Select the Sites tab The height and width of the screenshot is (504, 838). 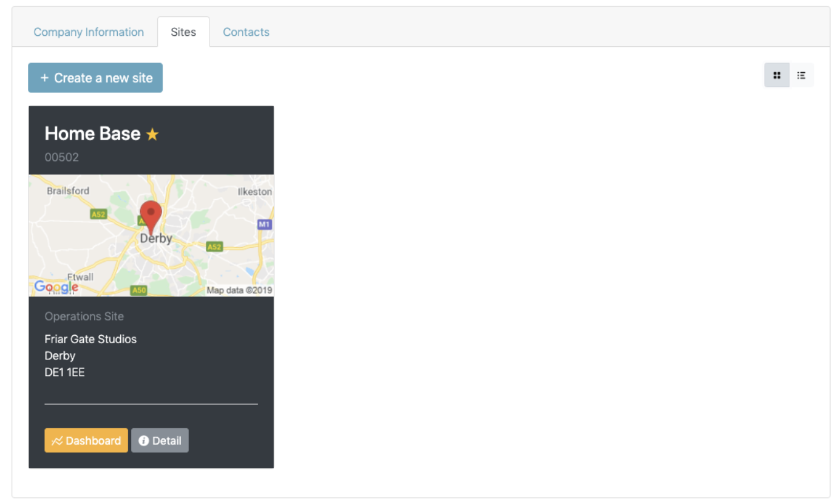pos(183,32)
